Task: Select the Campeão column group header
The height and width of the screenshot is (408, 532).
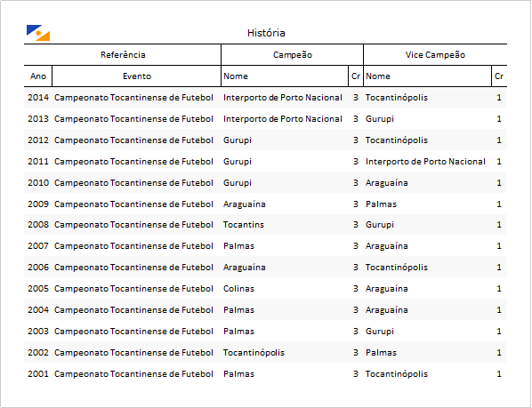Action: tap(293, 55)
